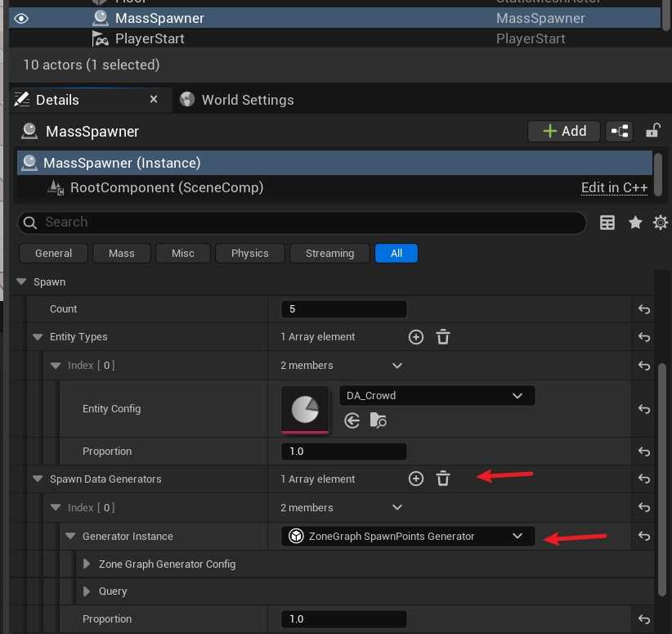Toggle the favorites star filter
The height and width of the screenshot is (634, 672).
(x=635, y=223)
